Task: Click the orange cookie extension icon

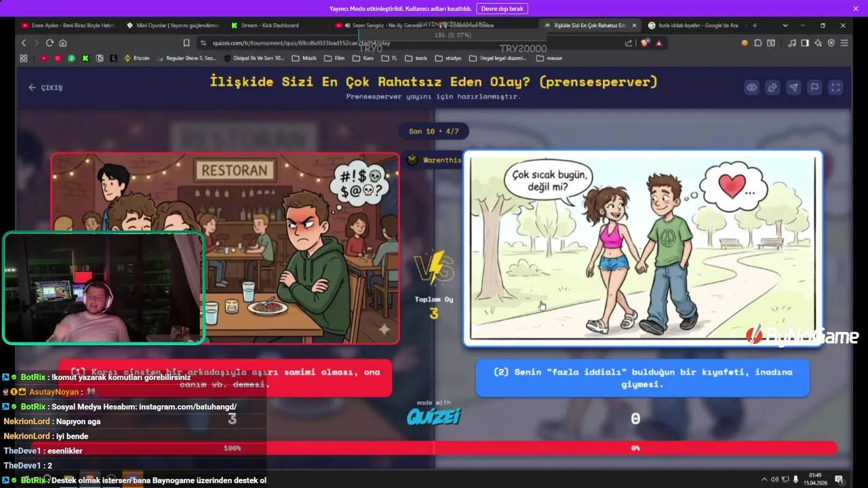Action: [745, 43]
